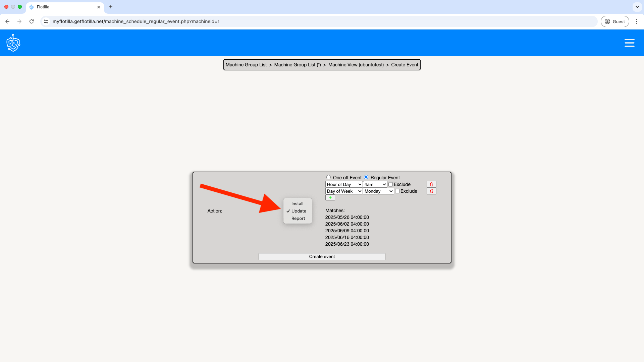This screenshot has height=362, width=644.
Task: Reload the page
Action: coord(32,21)
